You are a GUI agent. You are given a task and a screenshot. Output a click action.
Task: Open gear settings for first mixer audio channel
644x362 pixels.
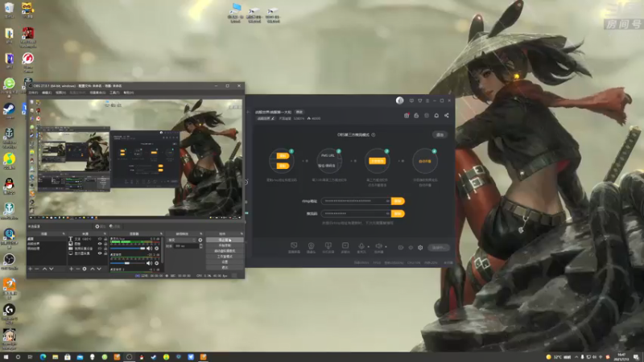pyautogui.click(x=156, y=249)
